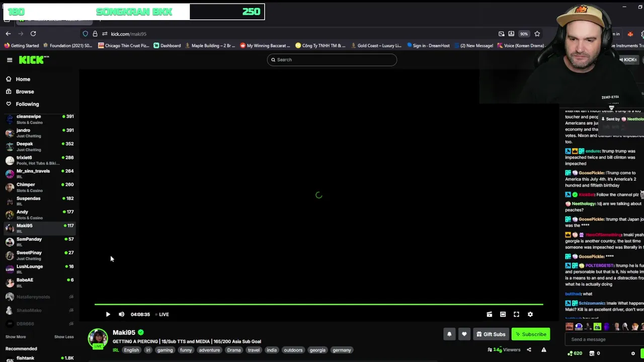Share the stream with the share icon

pos(529,350)
